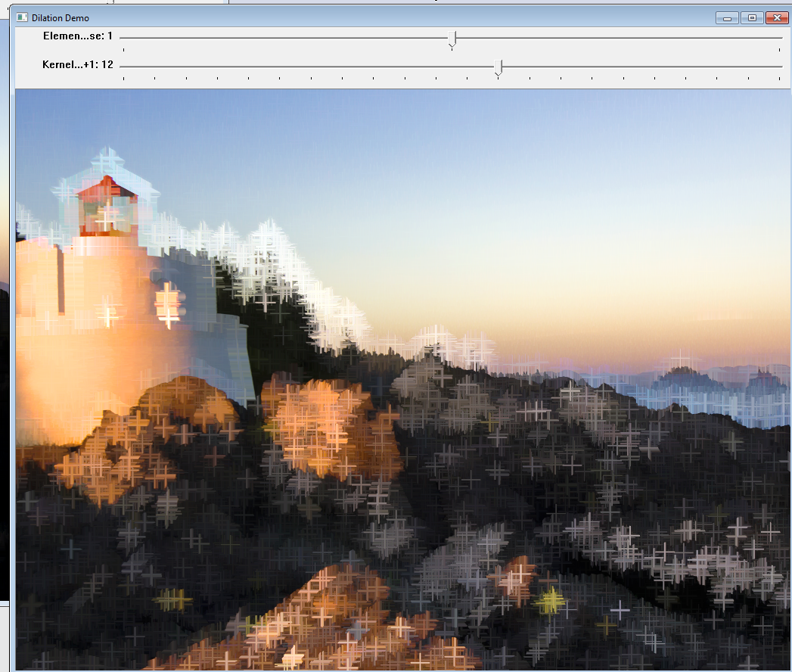Image resolution: width=792 pixels, height=672 pixels.
Task: Minimize the Dilation Demo window
Action: tap(726, 18)
